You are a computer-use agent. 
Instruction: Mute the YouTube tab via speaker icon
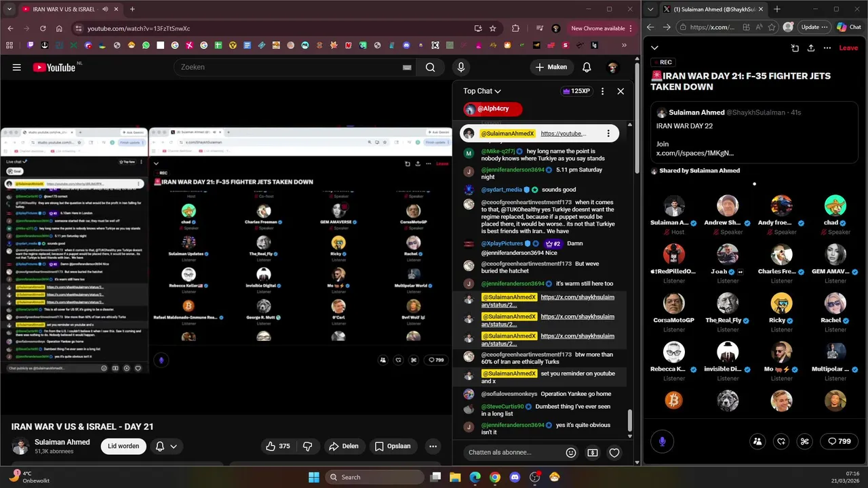105,9
